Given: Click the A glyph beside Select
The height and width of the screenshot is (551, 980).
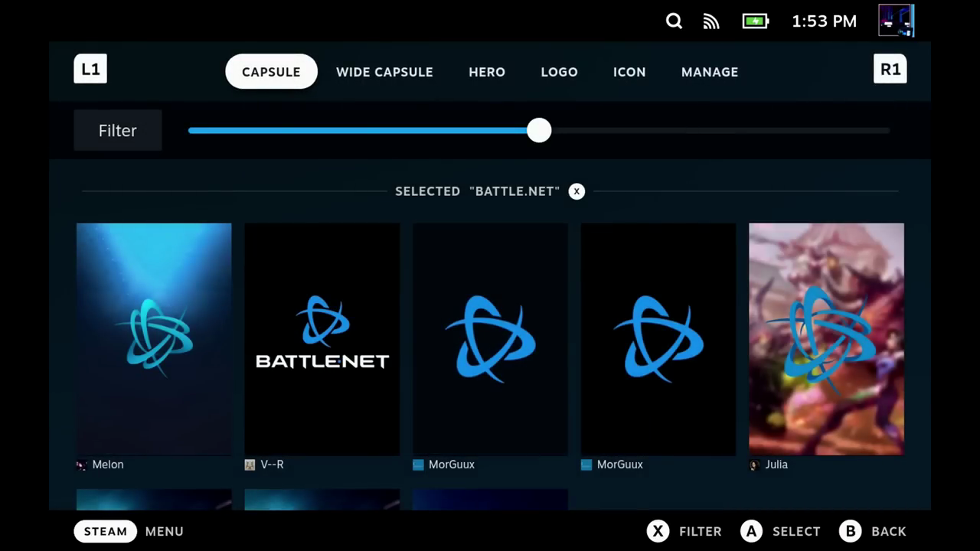Looking at the screenshot, I should tap(751, 531).
